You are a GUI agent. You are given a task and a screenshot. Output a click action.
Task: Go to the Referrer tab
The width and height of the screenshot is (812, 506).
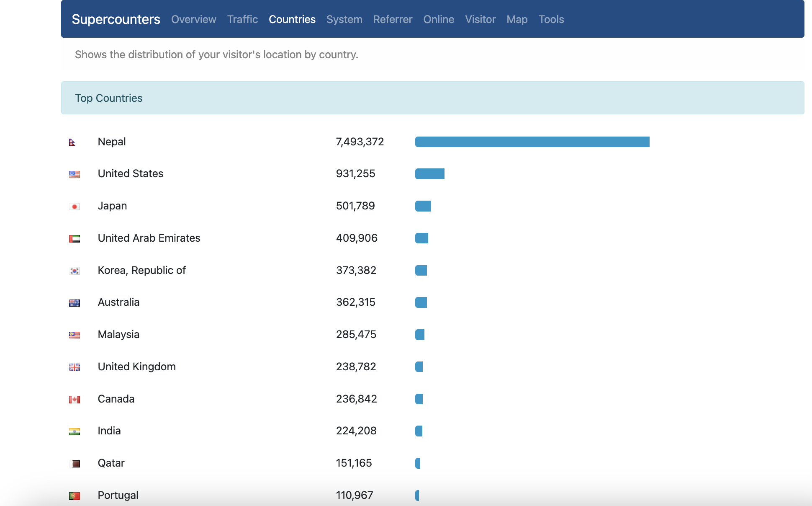click(x=393, y=19)
